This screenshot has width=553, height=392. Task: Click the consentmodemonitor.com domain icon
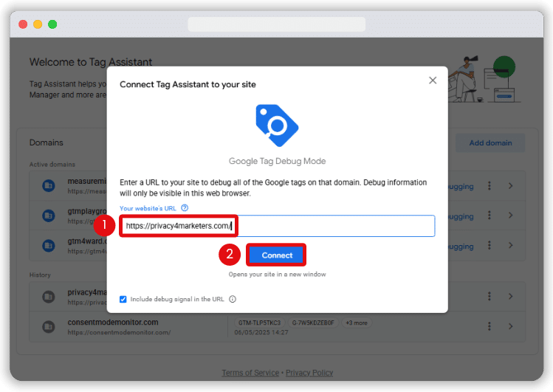[49, 327]
